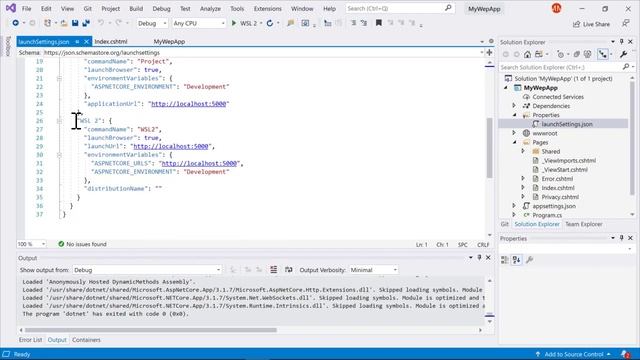
Task: Pin the Solution Explorer panel
Action: [x=622, y=42]
